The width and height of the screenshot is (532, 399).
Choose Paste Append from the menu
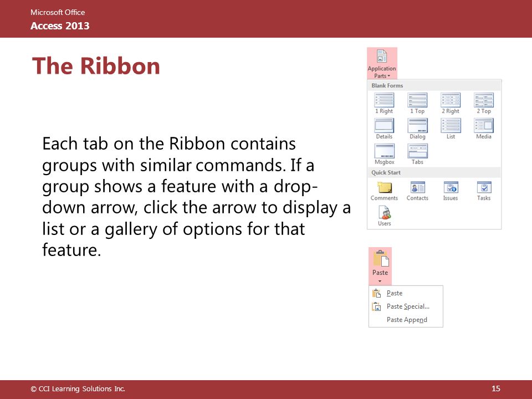click(406, 320)
